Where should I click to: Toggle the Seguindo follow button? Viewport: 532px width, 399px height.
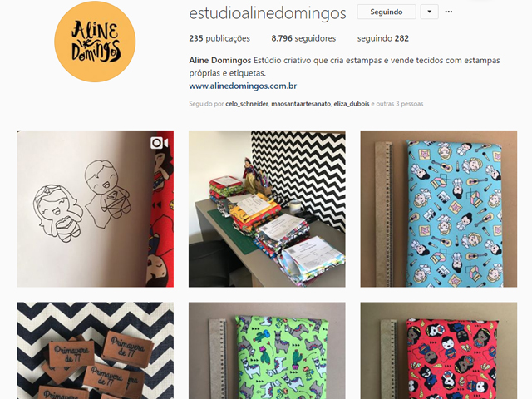coord(387,12)
